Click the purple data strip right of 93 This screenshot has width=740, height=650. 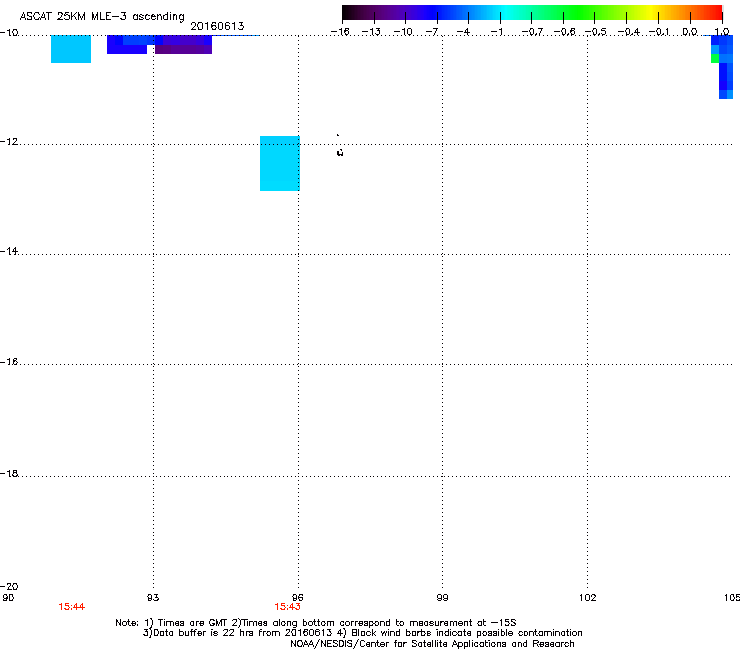[x=183, y=49]
